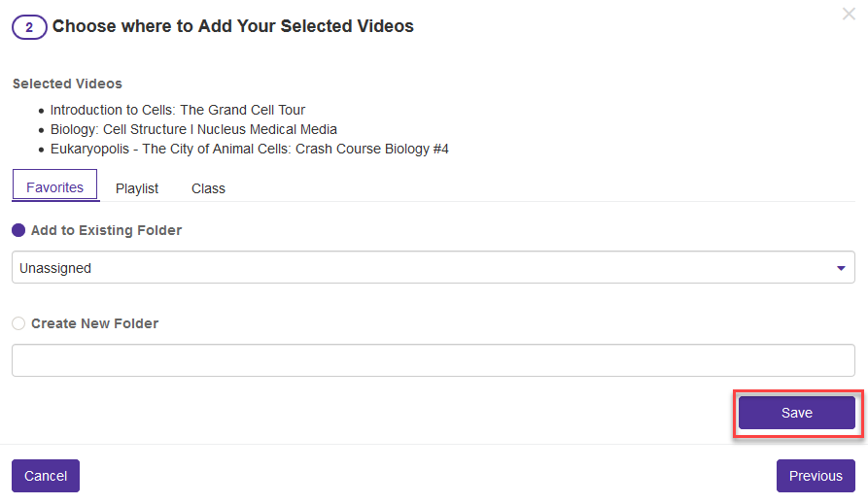This screenshot has width=868, height=504.
Task: Click the step 2 number badge
Action: pyautogui.click(x=29, y=27)
